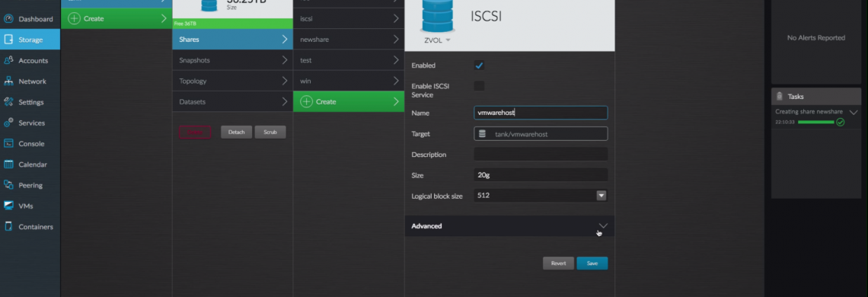Open the Logical block size dropdown
This screenshot has height=297, width=868.
pos(602,196)
